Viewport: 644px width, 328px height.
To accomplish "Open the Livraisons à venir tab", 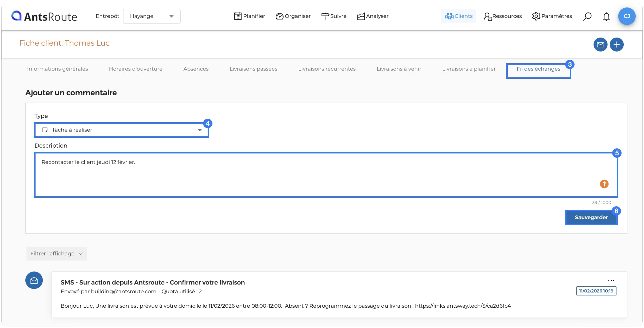I will pyautogui.click(x=399, y=69).
